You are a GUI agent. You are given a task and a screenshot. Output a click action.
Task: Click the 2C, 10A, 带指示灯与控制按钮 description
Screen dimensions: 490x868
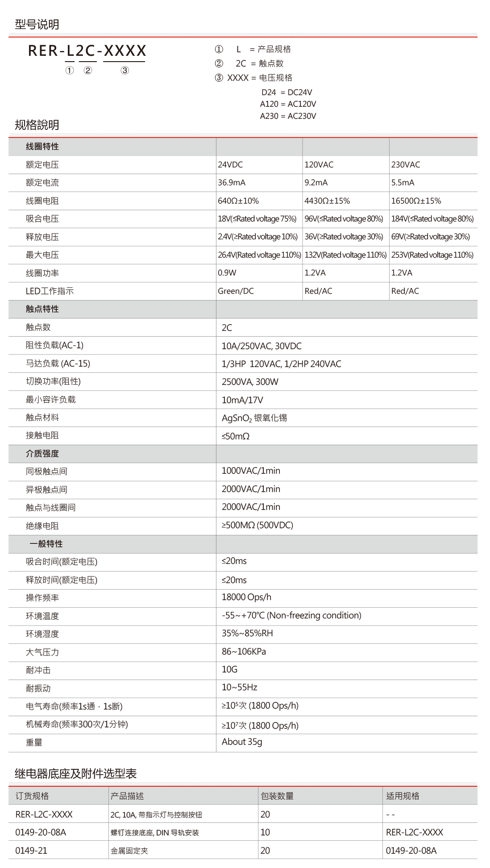coord(156,815)
